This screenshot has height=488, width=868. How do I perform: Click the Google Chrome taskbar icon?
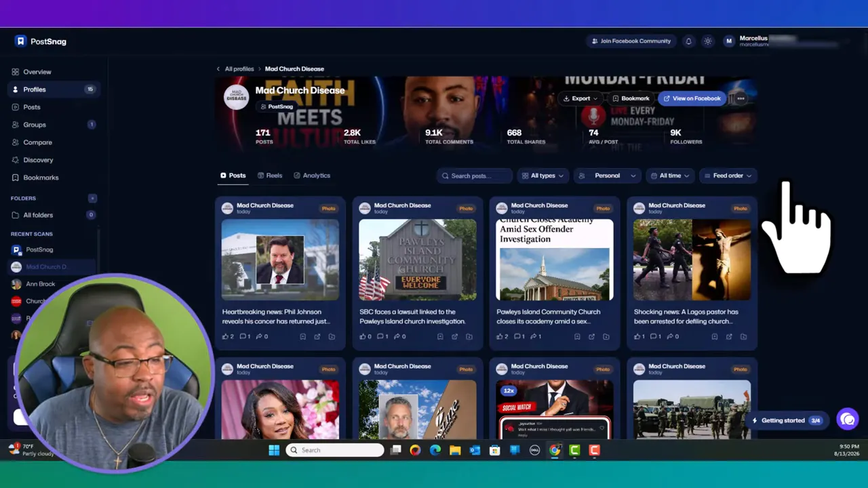tap(555, 450)
